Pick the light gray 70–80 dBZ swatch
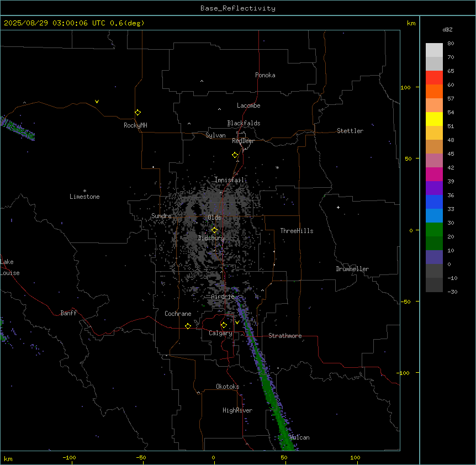This screenshot has width=476, height=465. click(x=434, y=50)
